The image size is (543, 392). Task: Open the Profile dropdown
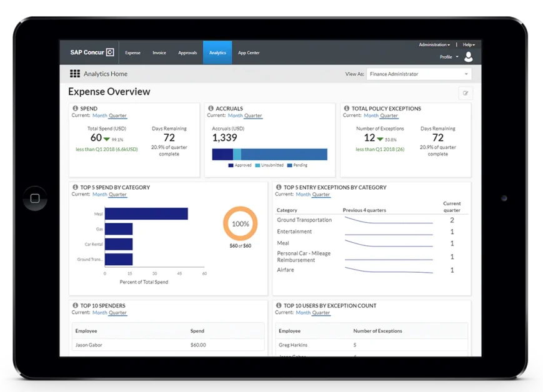[x=449, y=57]
